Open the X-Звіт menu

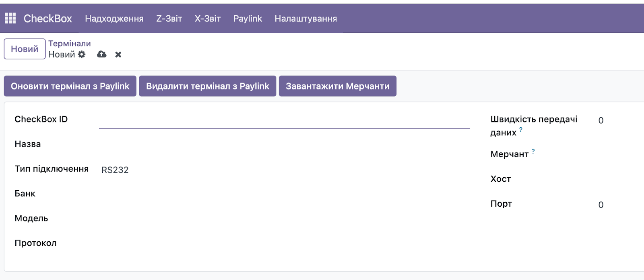point(208,19)
